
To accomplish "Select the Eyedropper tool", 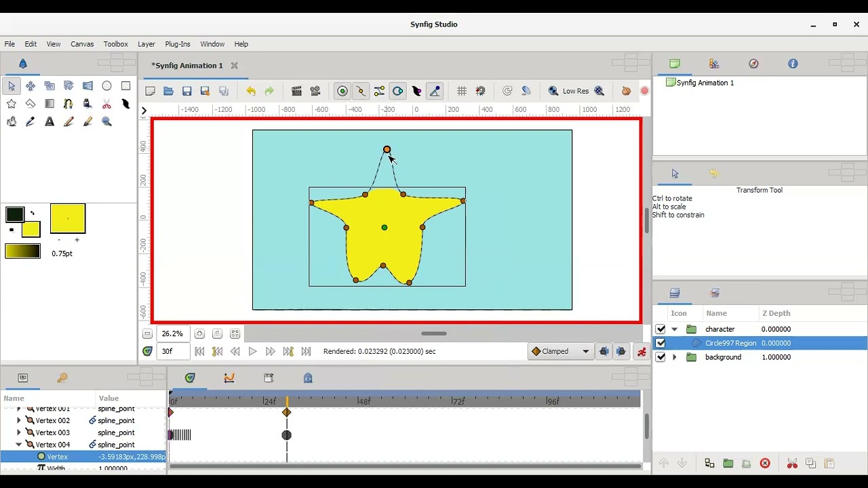I will coord(31,121).
